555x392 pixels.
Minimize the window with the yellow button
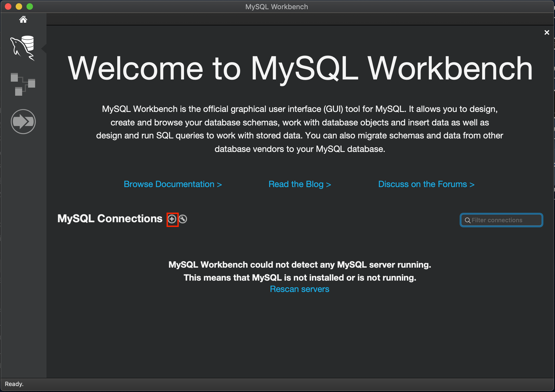coord(19,6)
